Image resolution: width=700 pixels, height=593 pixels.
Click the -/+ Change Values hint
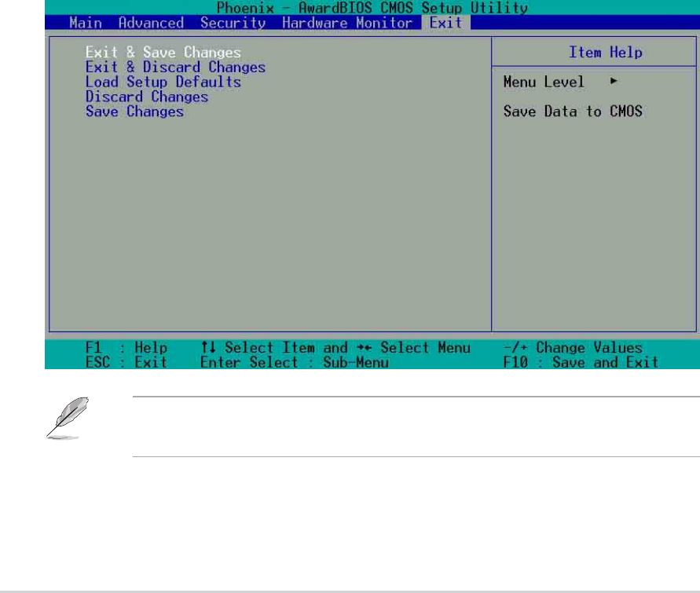573,348
